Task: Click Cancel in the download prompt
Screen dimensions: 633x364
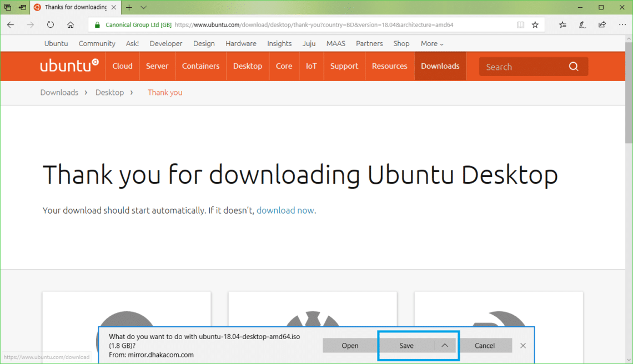Action: click(485, 346)
